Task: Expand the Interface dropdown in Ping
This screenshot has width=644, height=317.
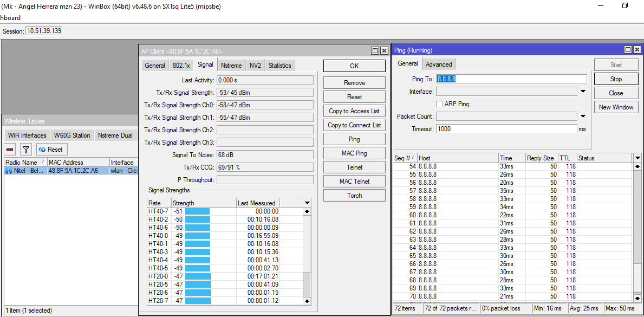Action: pos(583,92)
